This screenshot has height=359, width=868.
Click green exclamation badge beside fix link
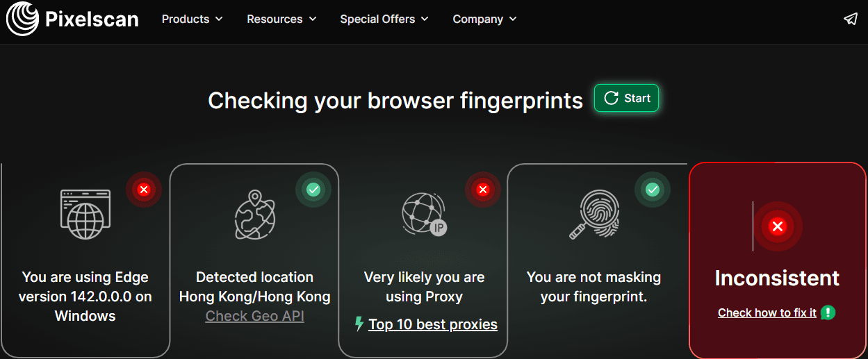[x=828, y=312]
